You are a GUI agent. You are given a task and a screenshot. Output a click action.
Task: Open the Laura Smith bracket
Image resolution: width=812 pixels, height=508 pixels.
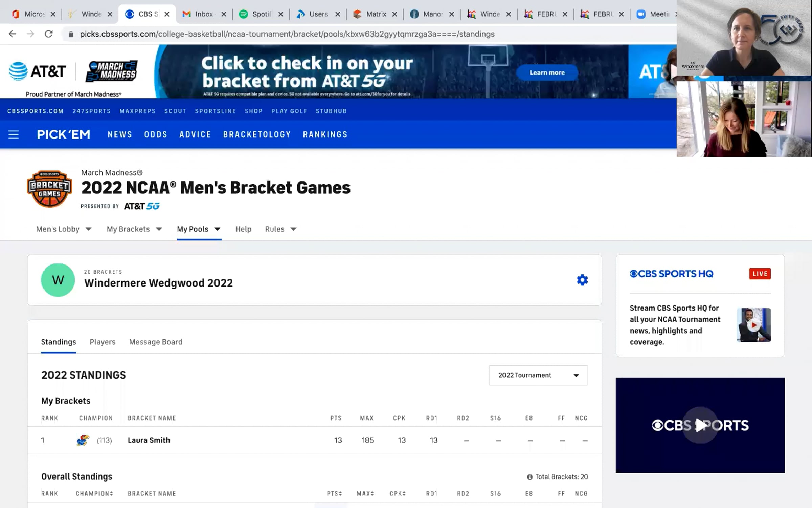[149, 440]
